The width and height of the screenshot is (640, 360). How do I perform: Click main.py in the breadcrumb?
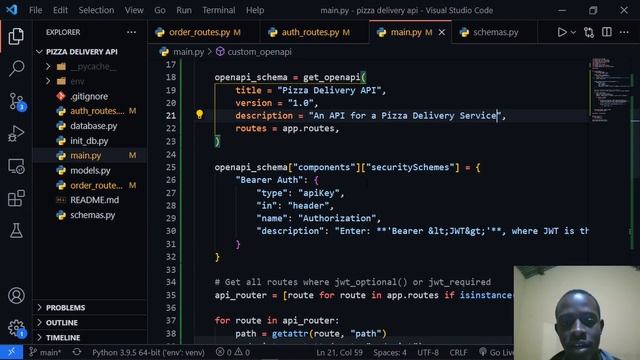coord(188,52)
